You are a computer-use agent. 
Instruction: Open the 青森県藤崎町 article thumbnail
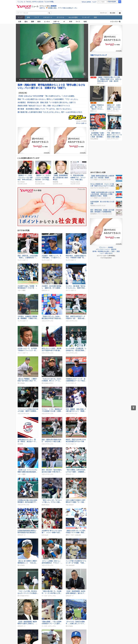click(x=61, y=167)
